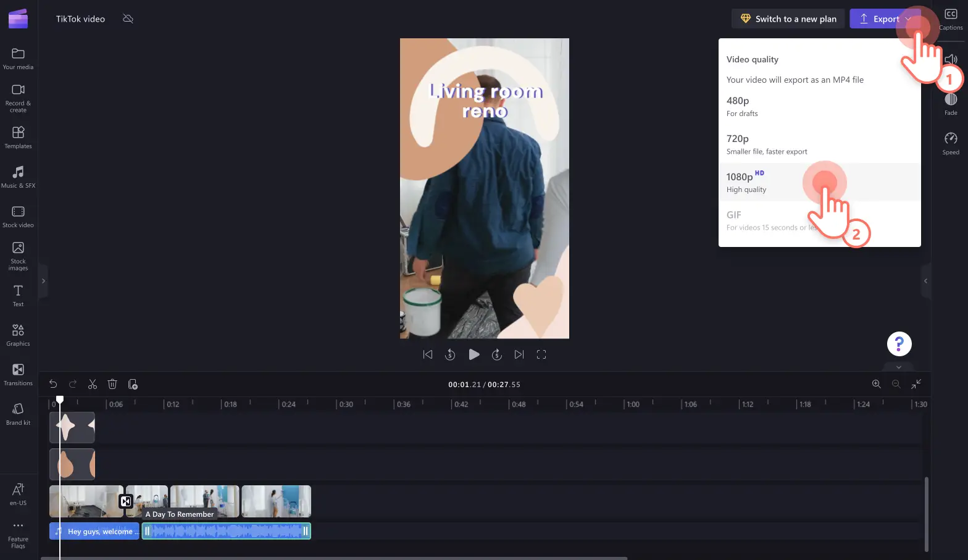Duplicate the selected clip
This screenshot has height=560, width=968.
click(132, 384)
